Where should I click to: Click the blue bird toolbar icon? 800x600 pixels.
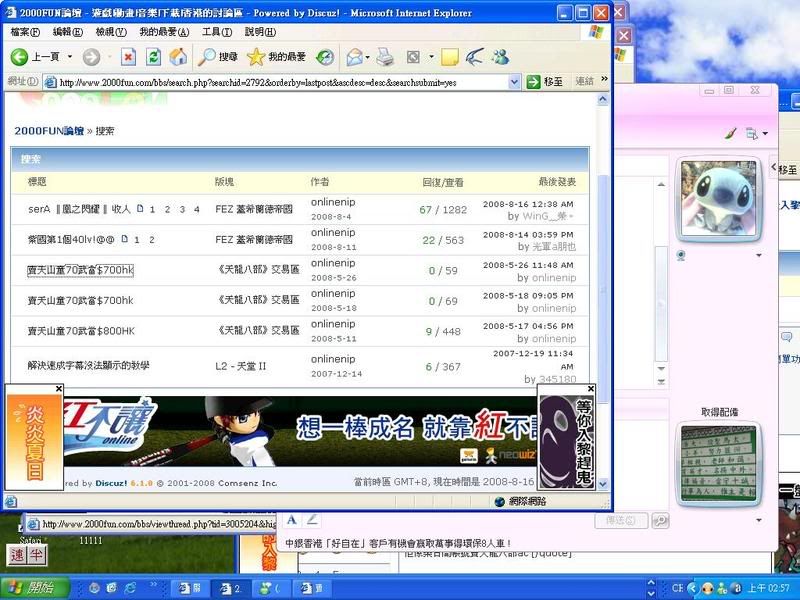click(474, 57)
